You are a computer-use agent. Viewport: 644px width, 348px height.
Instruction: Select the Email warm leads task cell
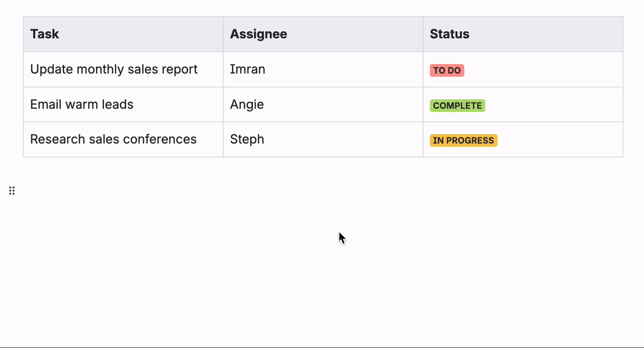82,104
